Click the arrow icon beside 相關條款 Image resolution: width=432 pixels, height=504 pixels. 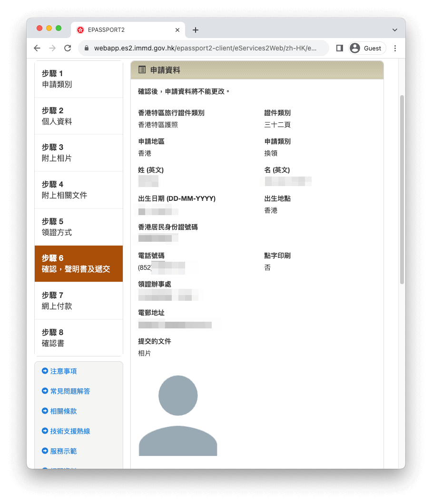[45, 411]
